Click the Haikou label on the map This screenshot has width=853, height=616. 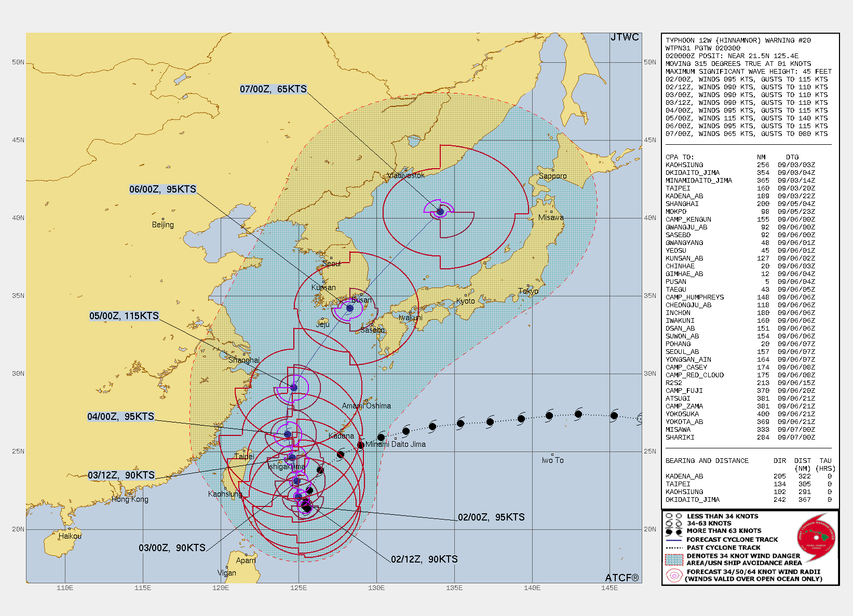click(70, 536)
